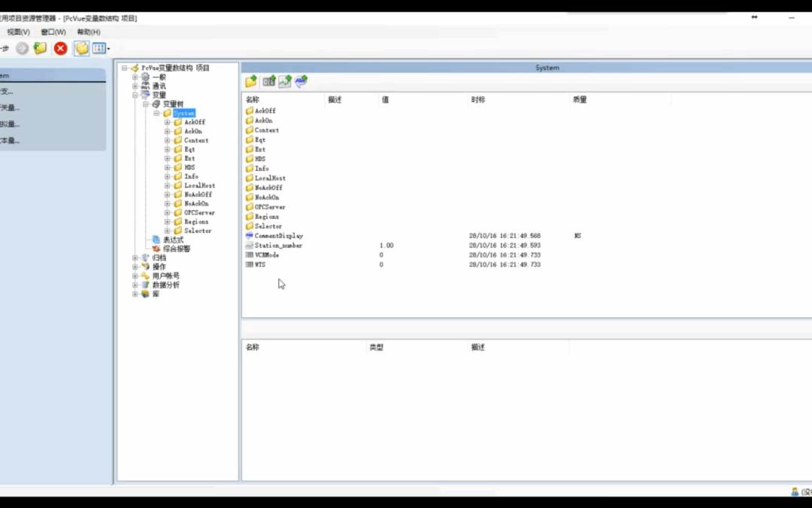Viewport: 812px width, 508px height.
Task: Click the red X stop icon
Action: click(61, 48)
